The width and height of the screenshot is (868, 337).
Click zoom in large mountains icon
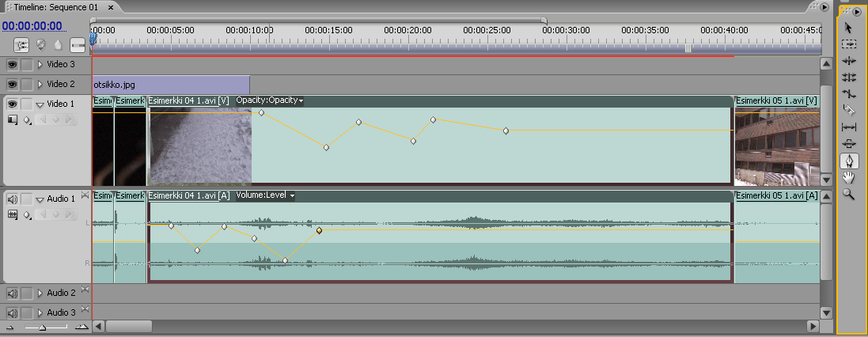tap(81, 327)
